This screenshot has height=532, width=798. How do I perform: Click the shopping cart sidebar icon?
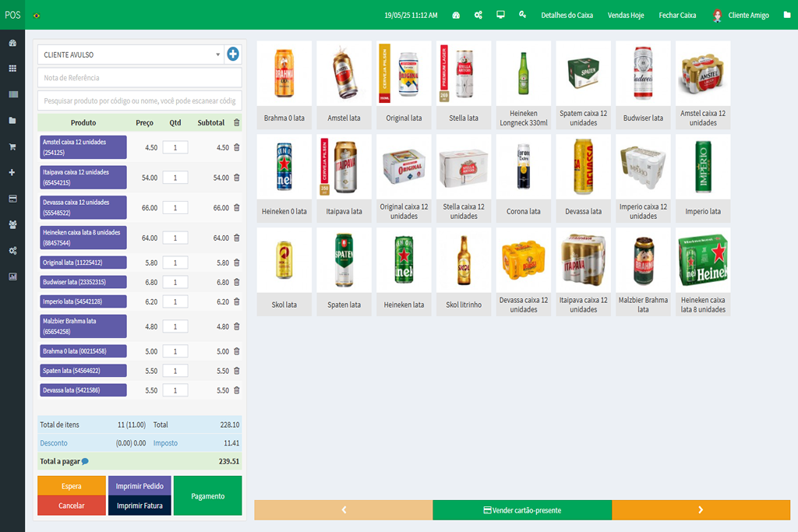(x=12, y=146)
